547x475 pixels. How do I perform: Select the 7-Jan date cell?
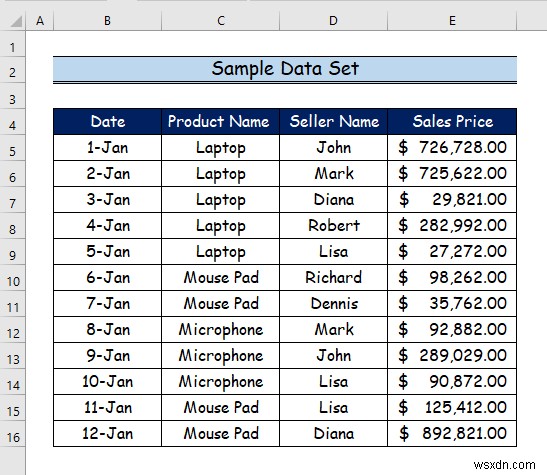point(107,304)
